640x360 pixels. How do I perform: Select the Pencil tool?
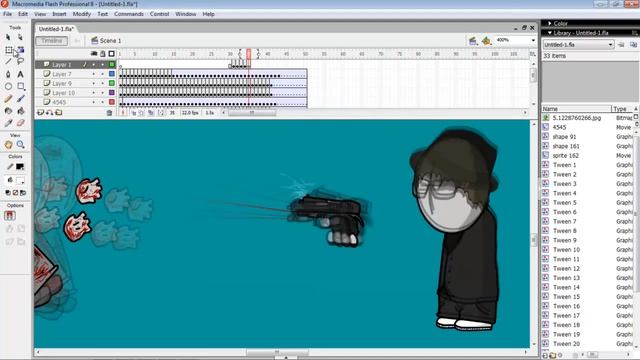tap(8, 99)
